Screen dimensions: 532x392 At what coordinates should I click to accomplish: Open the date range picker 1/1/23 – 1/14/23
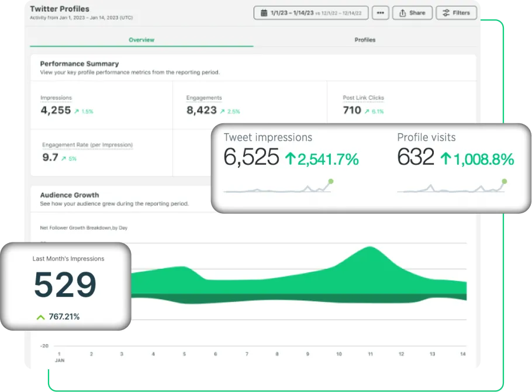click(x=311, y=13)
